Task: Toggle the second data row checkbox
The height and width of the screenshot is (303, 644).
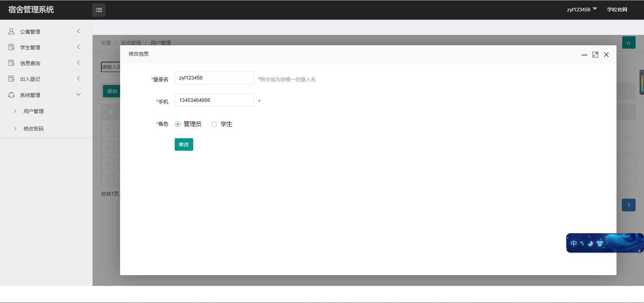Action: tap(111, 145)
